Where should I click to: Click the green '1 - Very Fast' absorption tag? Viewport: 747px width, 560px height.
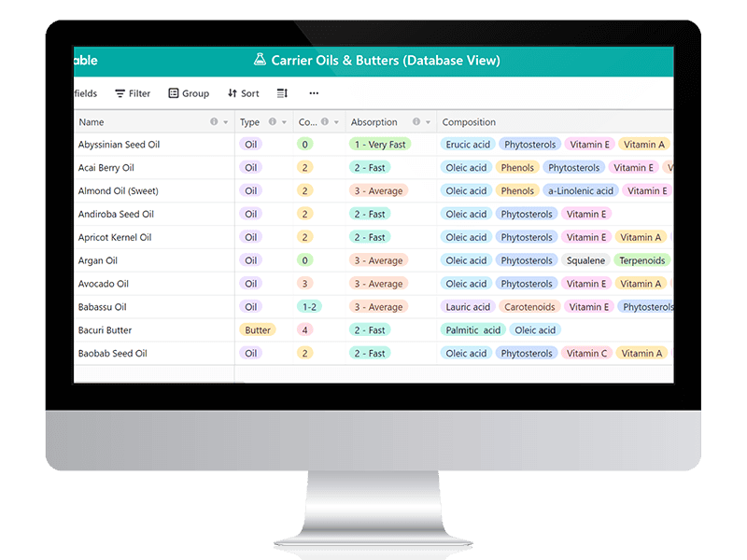pos(379,145)
